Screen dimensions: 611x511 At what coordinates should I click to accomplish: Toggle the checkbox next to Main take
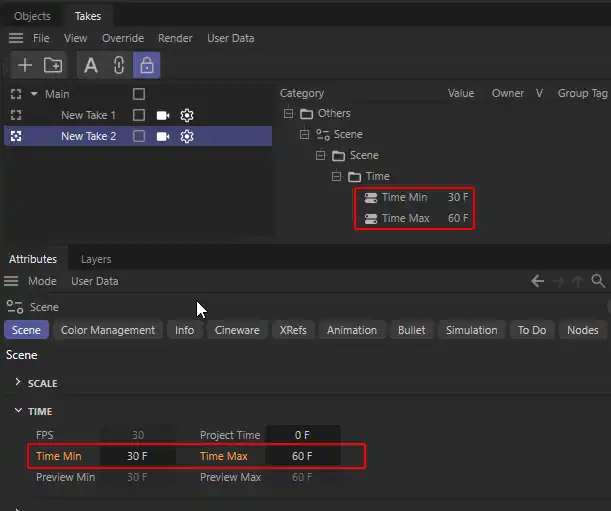(139, 94)
